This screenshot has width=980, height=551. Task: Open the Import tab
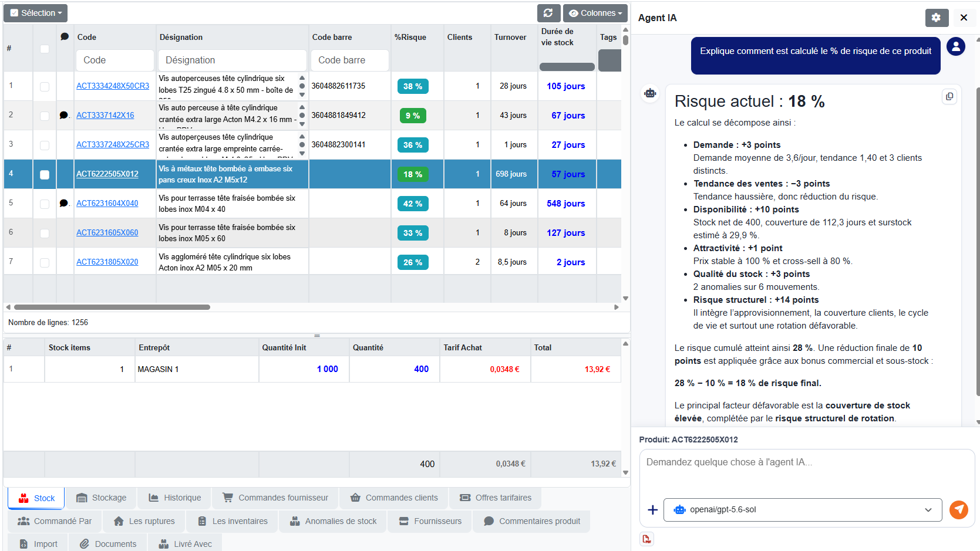click(x=38, y=544)
